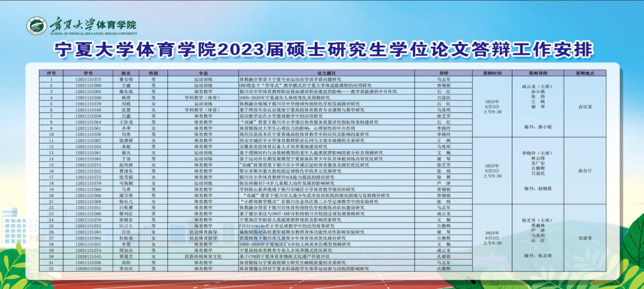Image resolution: width=644 pixels, height=289 pixels.
Task: Select student name 李洁庆 in row 32
Action: pyautogui.click(x=126, y=269)
